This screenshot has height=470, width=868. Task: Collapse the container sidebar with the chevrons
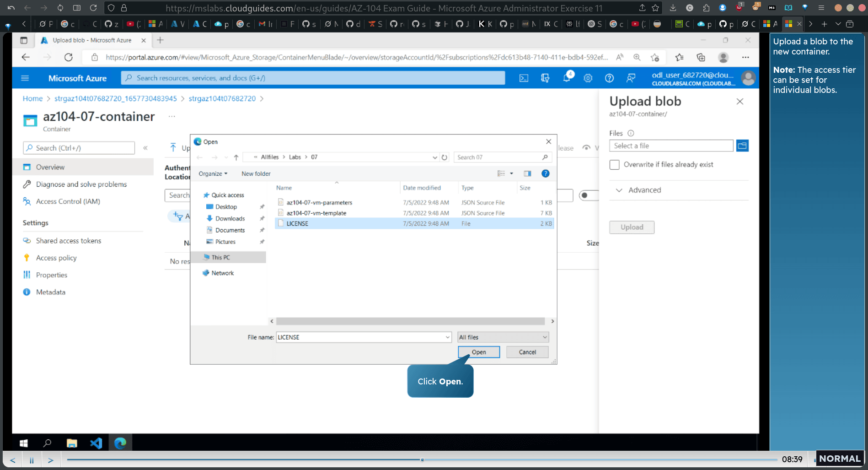tap(145, 148)
